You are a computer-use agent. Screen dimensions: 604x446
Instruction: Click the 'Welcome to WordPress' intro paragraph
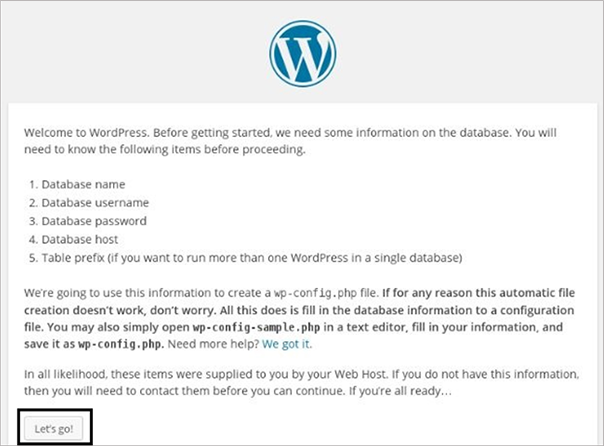point(290,141)
